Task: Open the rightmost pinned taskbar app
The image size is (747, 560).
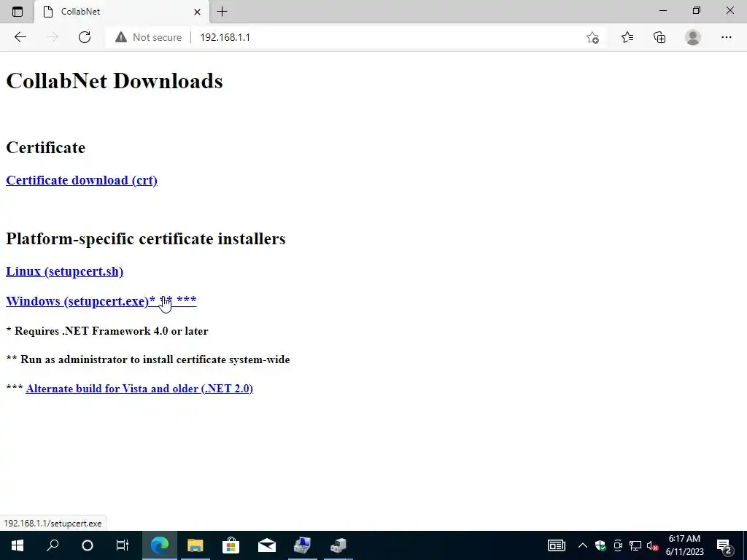Action: pos(338,545)
